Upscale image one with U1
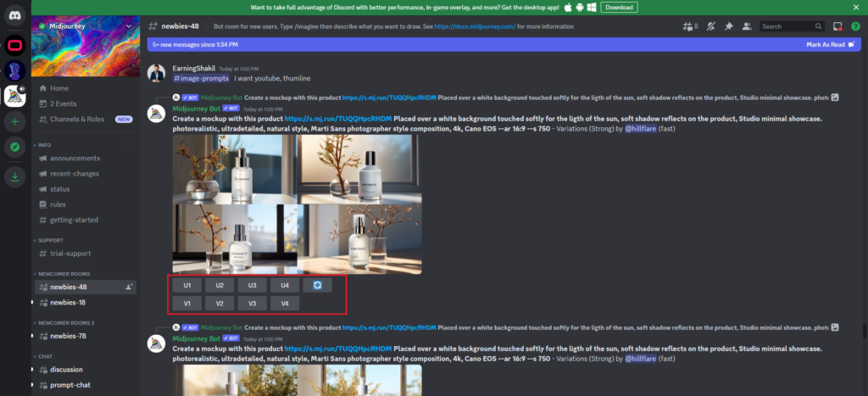The width and height of the screenshot is (868, 396). pyautogui.click(x=187, y=285)
